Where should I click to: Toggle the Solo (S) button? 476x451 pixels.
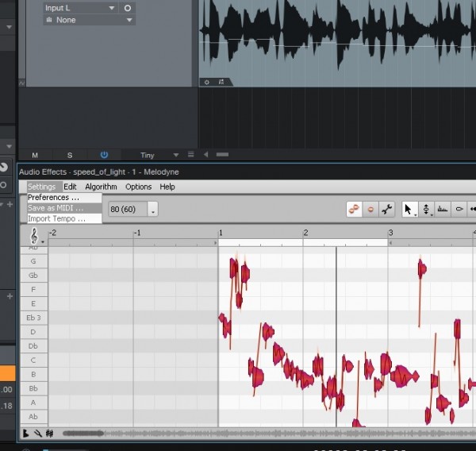[70, 155]
